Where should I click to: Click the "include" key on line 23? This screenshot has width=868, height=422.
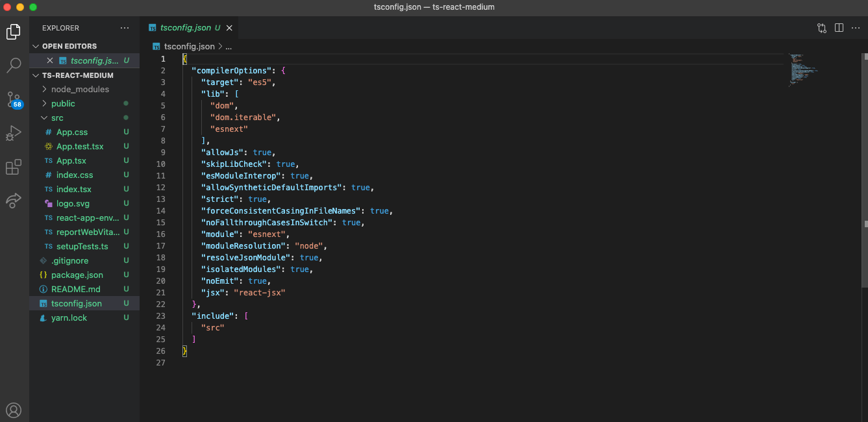tap(212, 316)
